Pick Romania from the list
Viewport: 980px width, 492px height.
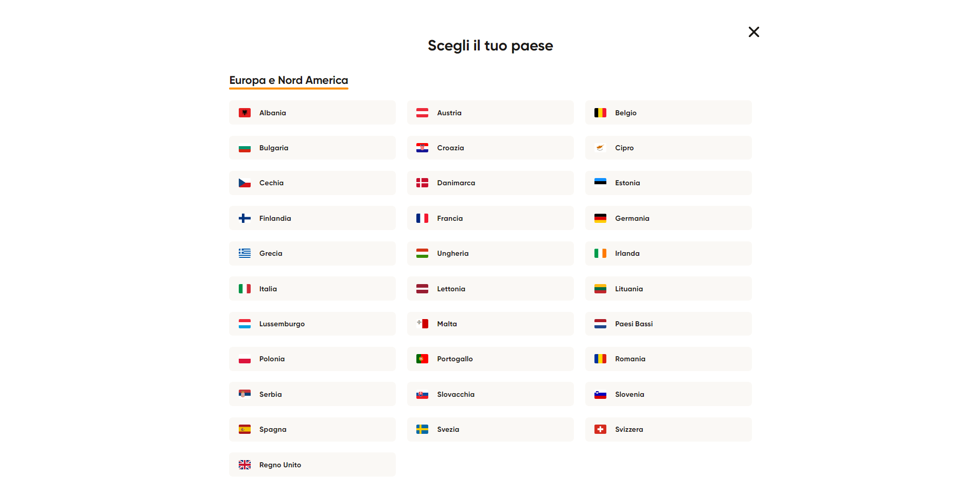[668, 359]
